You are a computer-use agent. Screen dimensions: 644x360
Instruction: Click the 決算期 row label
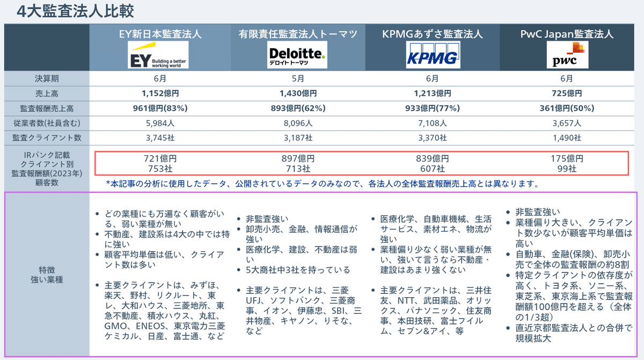click(46, 78)
